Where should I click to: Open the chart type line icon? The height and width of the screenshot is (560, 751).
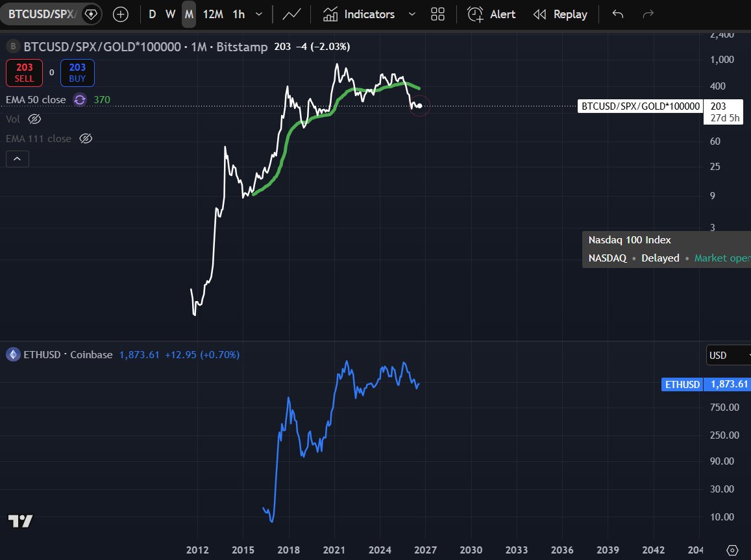[291, 14]
